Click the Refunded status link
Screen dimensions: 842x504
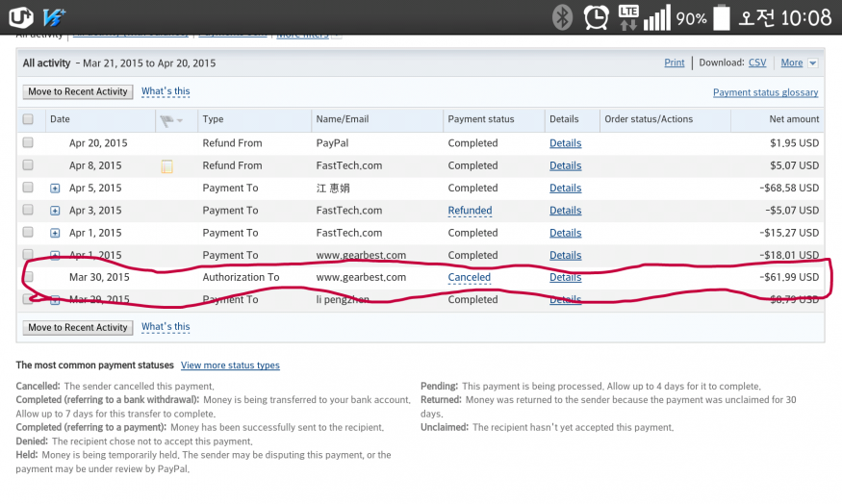coord(470,211)
